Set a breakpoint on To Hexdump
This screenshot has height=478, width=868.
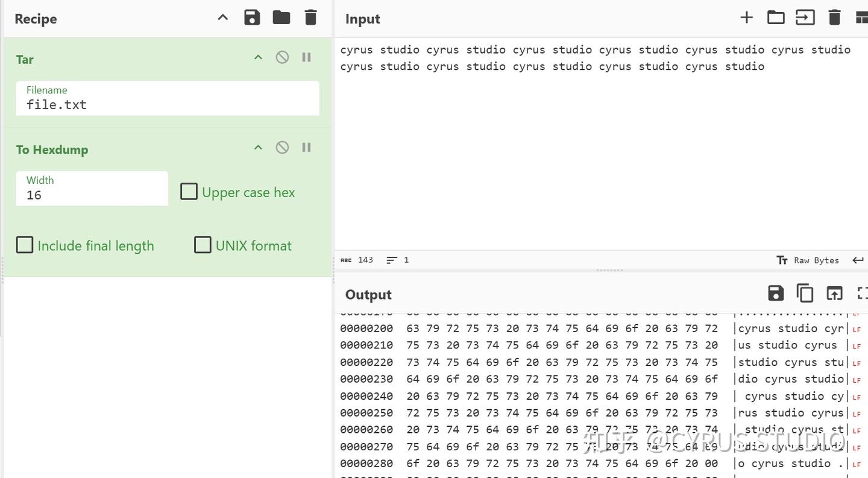tap(306, 148)
